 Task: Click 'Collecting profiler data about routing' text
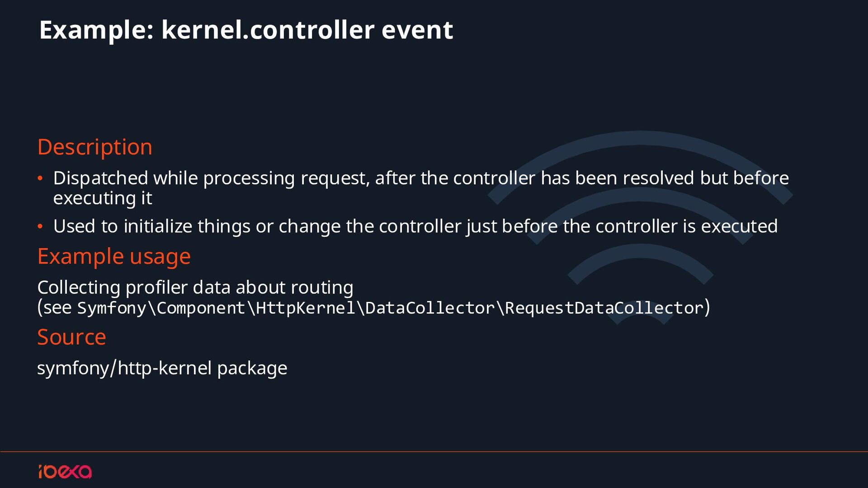[x=195, y=287]
